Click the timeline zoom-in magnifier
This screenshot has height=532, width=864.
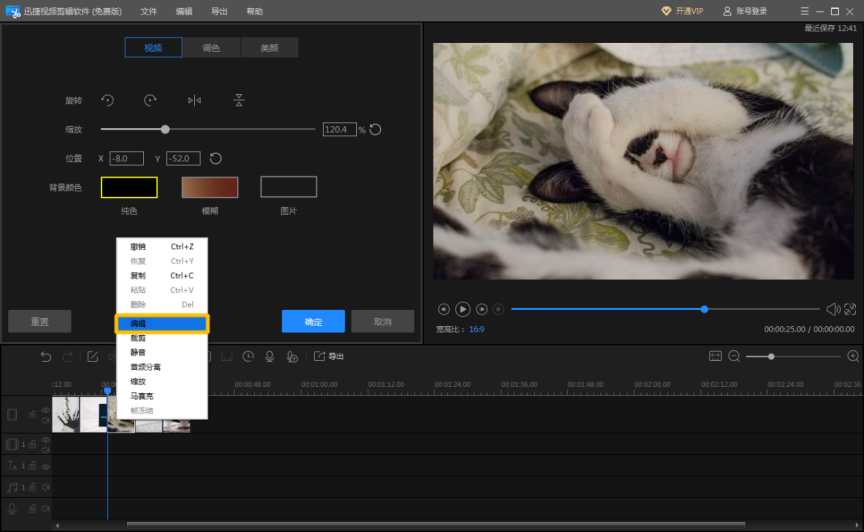click(x=853, y=356)
